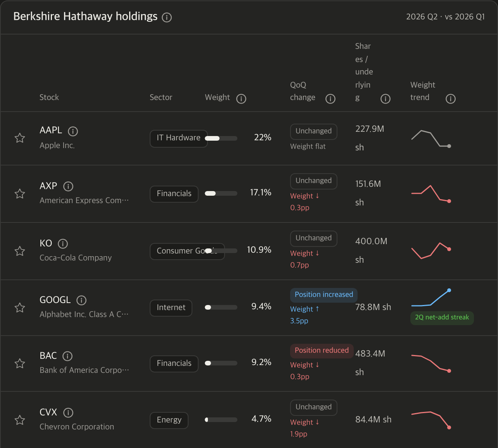Click the QoQ change column header label
Image resolution: width=498 pixels, height=448 pixels.
[x=303, y=91]
